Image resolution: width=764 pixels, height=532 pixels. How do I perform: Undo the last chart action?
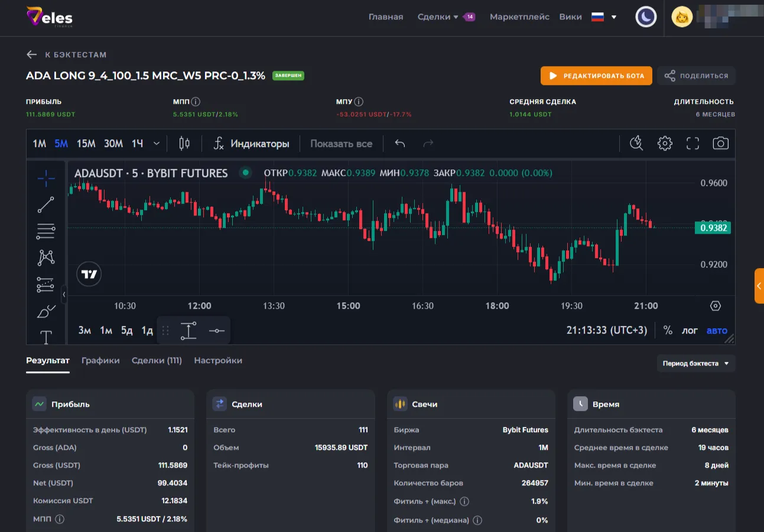(x=400, y=143)
